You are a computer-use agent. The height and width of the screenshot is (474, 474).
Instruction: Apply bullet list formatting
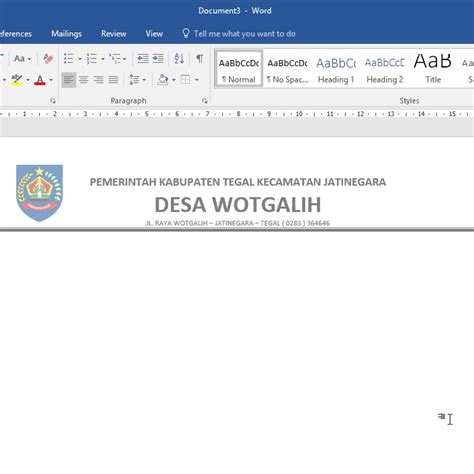69,59
